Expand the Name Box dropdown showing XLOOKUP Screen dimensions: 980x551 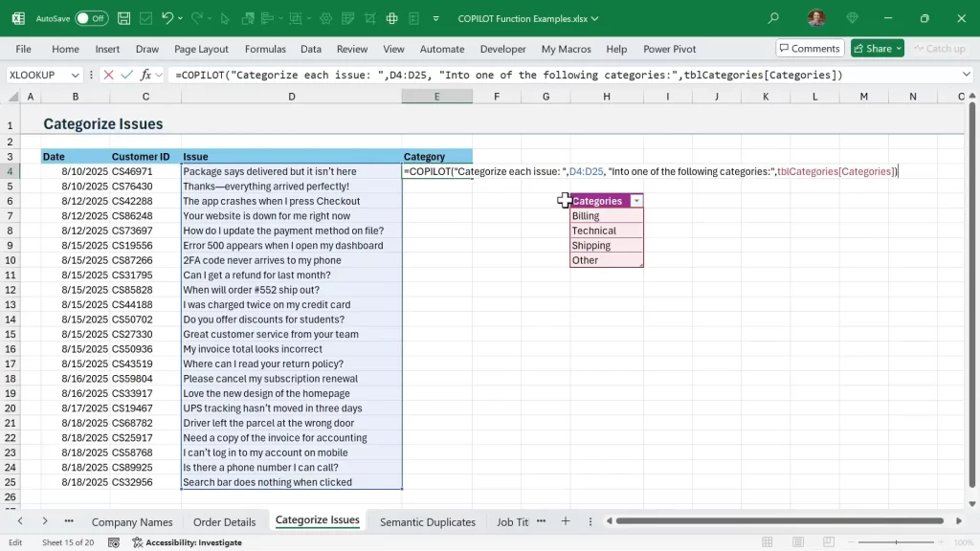click(75, 75)
